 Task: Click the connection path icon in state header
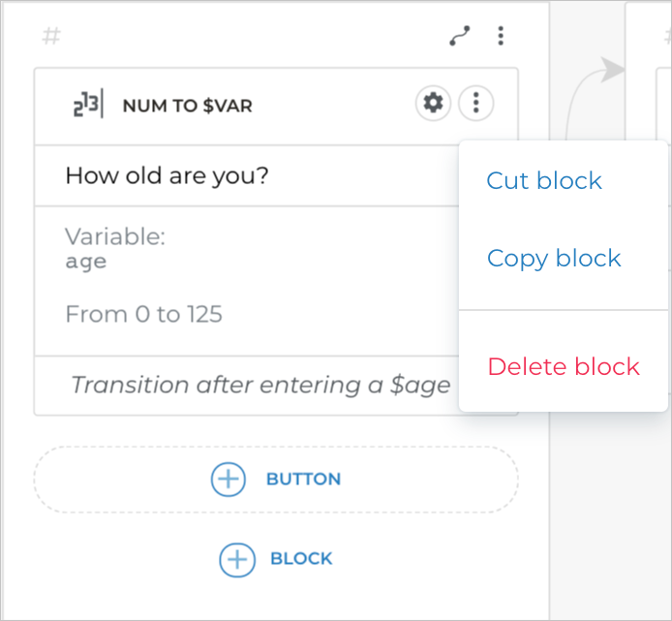pyautogui.click(x=460, y=37)
